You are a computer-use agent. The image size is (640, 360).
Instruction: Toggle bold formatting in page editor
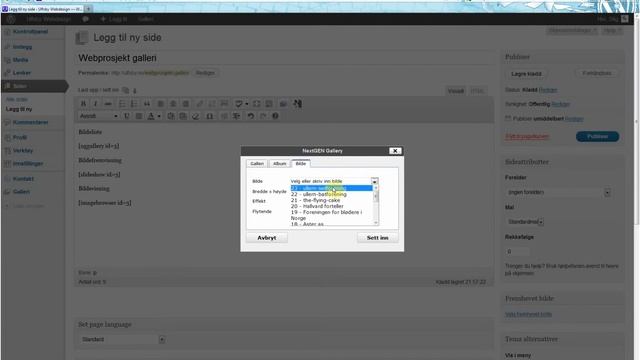pyautogui.click(x=84, y=104)
